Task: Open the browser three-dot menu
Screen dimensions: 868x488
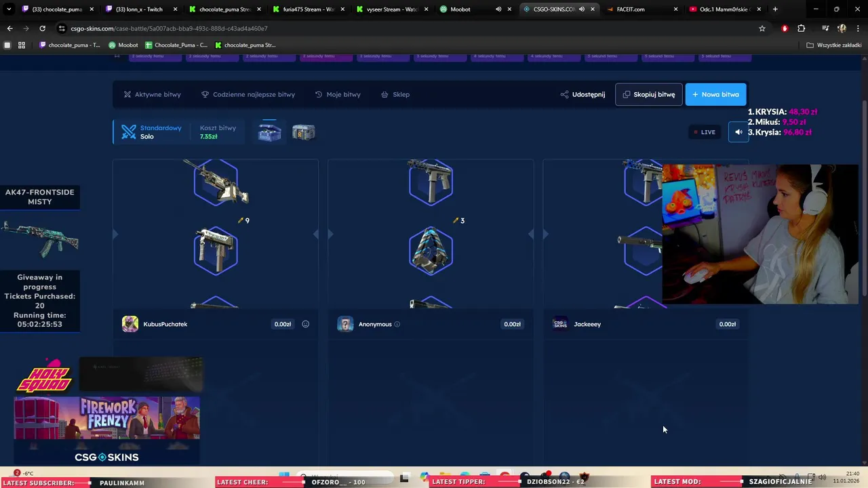Action: coord(858,28)
